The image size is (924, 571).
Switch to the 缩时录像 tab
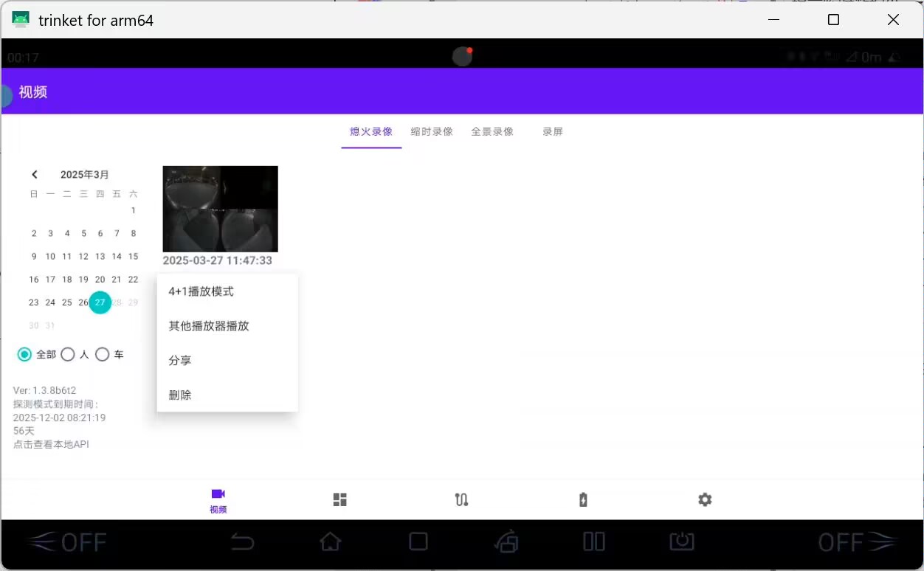pos(432,132)
